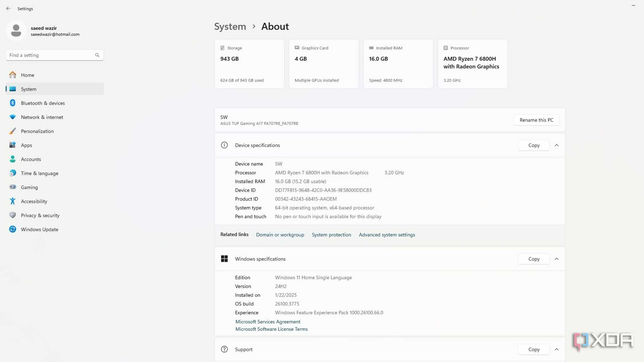Open Advanced system settings link
This screenshot has height=362, width=644.
(387, 235)
